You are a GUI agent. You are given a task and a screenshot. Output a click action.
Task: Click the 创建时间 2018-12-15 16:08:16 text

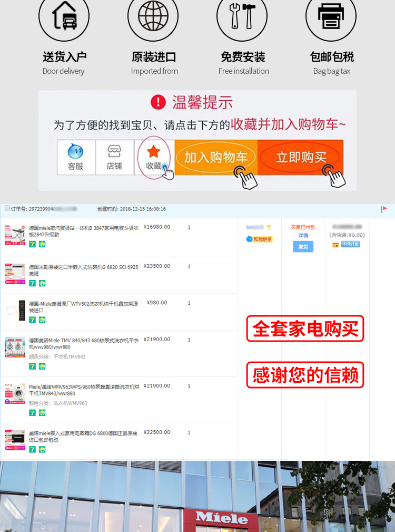pyautogui.click(x=132, y=209)
